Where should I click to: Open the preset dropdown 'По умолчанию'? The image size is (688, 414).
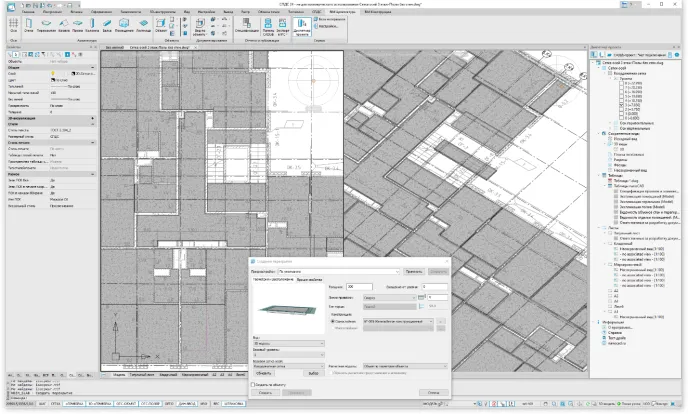coord(336,270)
